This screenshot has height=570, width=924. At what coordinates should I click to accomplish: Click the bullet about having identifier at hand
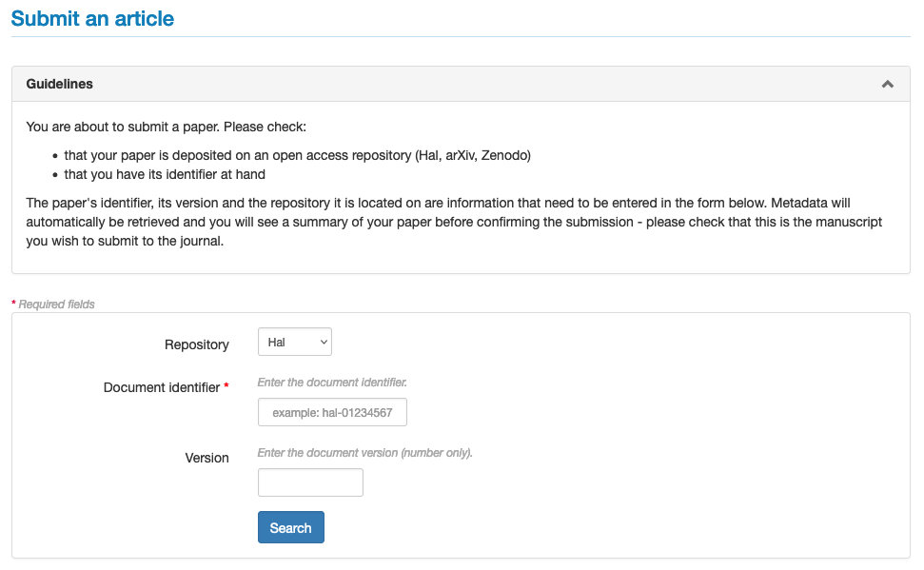point(165,174)
